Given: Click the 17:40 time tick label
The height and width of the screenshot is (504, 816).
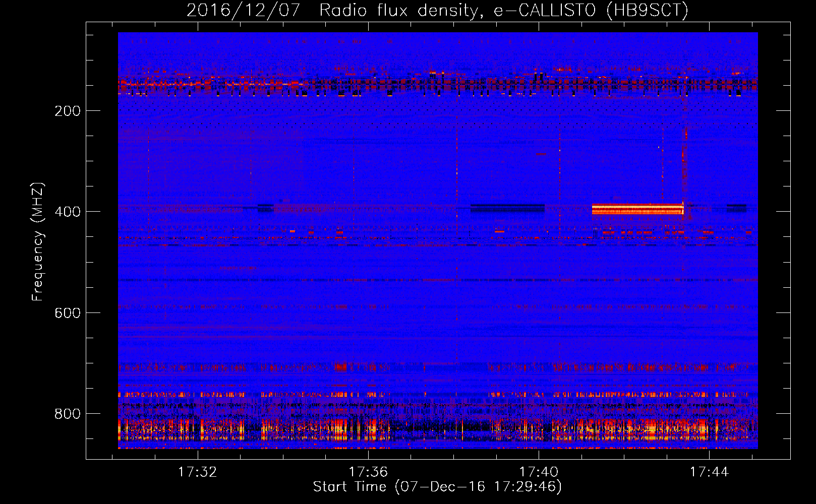Looking at the screenshot, I should [x=539, y=472].
